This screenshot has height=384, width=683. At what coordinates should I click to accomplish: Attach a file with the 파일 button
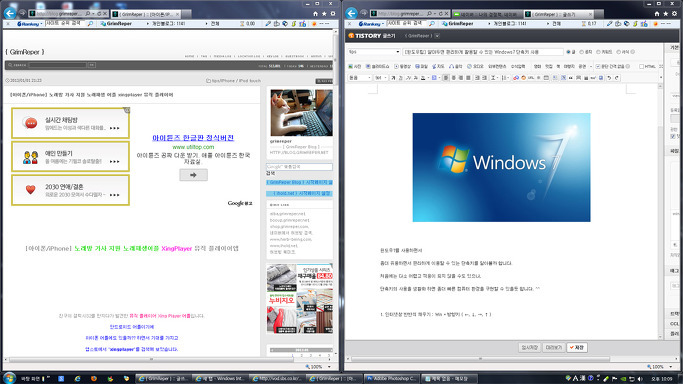[422, 67]
